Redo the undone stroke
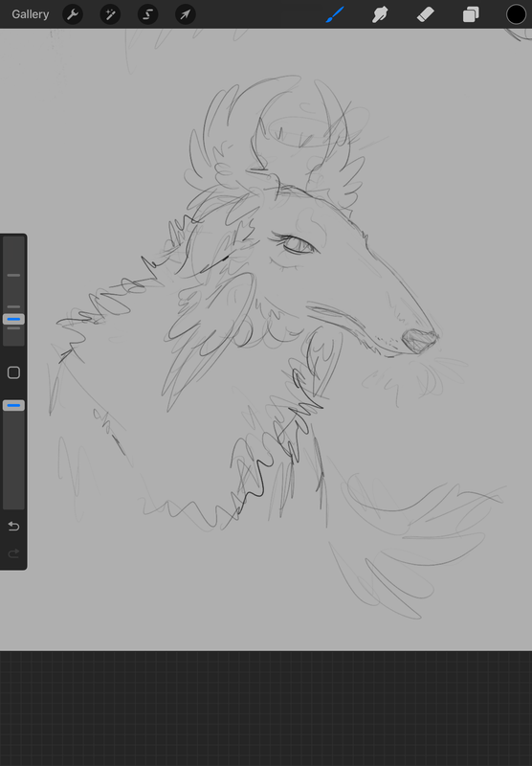532x766 pixels. pos(13,553)
